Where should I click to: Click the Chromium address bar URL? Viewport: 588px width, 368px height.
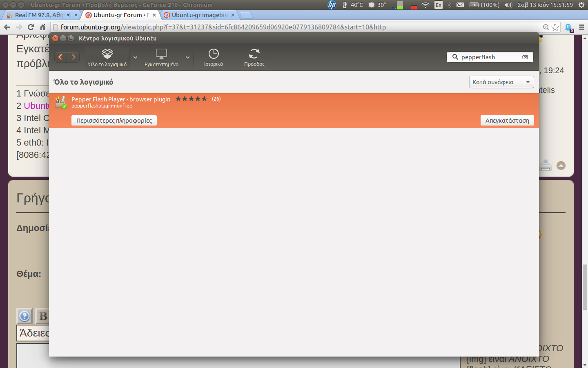coord(223,27)
